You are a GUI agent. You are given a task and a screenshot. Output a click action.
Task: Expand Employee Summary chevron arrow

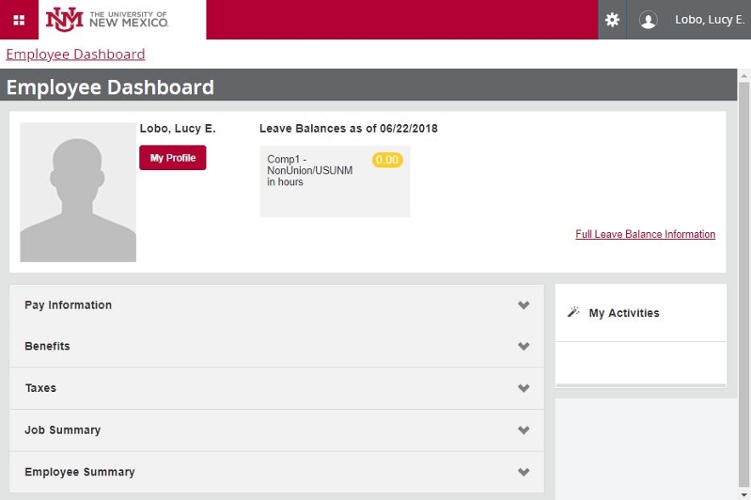tap(523, 472)
